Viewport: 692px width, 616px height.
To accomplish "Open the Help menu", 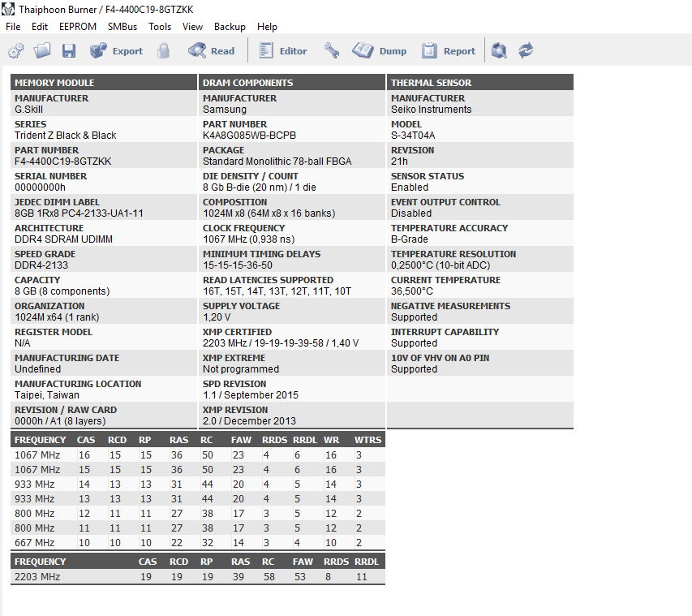I will pyautogui.click(x=267, y=27).
